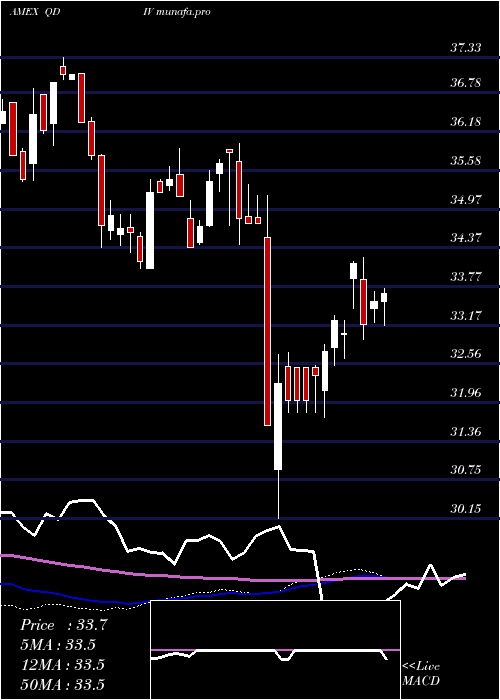Screen dimensions: 500x700
Task: Click the 33.77 price axis label
Action: click(x=466, y=276)
